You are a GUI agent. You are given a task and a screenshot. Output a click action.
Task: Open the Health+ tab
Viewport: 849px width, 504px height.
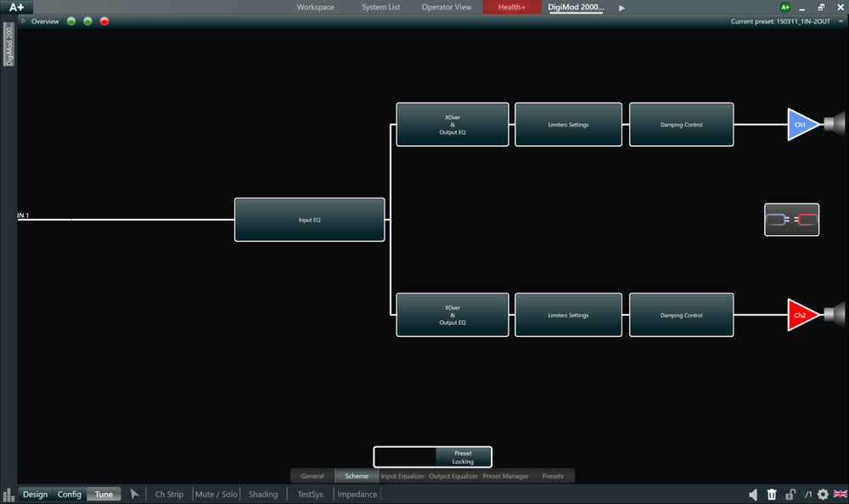(x=511, y=8)
